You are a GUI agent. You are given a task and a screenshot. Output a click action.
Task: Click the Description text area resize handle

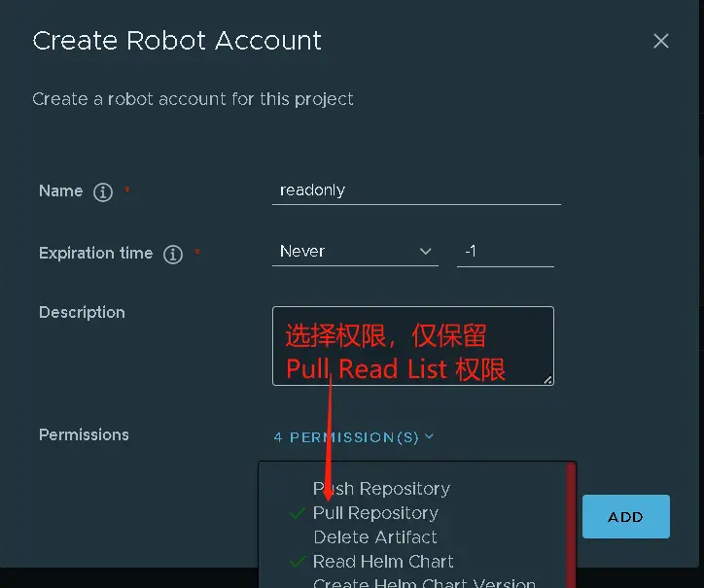[548, 380]
